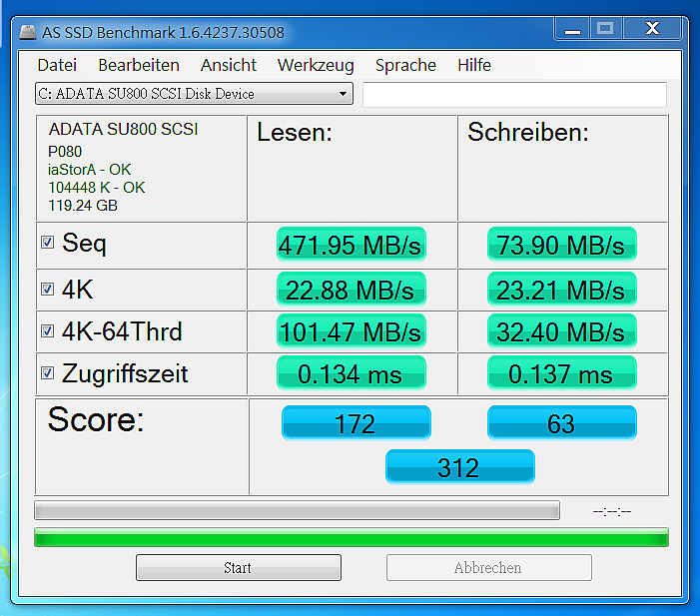
Task: Click the 4K read result 22.88 MB/s
Action: coord(351,290)
